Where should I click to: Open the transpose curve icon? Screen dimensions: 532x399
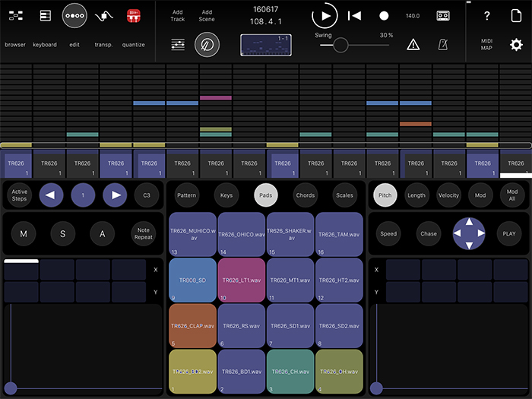click(x=104, y=16)
